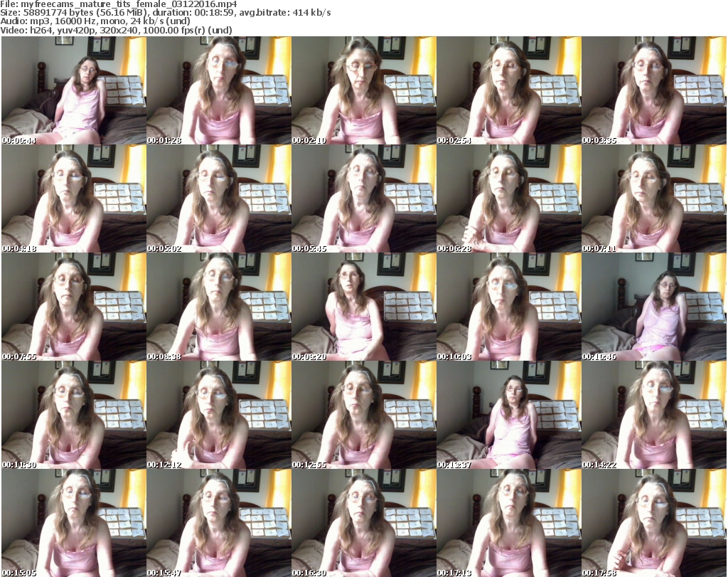Click the frame at 00:11:30
The height and width of the screenshot is (577, 728).
(73, 415)
